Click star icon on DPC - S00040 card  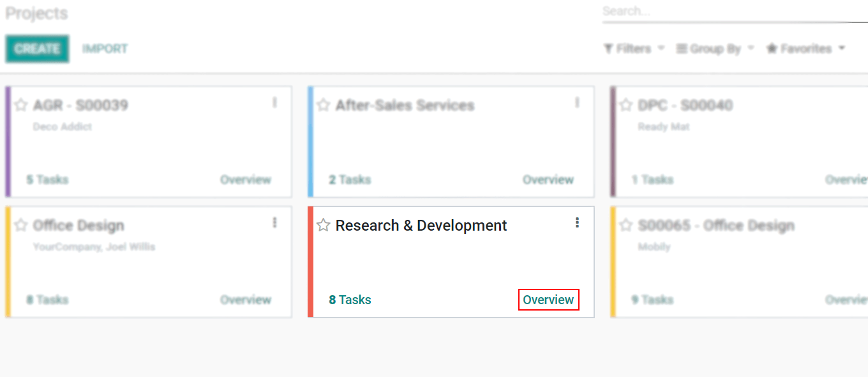coord(626,105)
